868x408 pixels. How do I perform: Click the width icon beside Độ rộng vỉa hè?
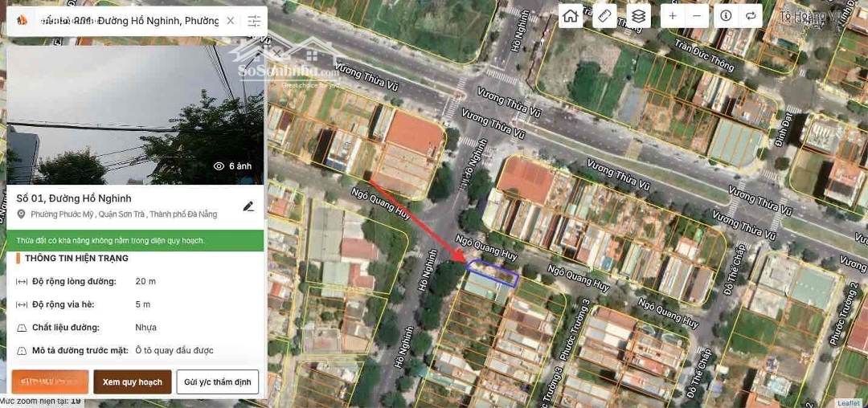(x=22, y=304)
